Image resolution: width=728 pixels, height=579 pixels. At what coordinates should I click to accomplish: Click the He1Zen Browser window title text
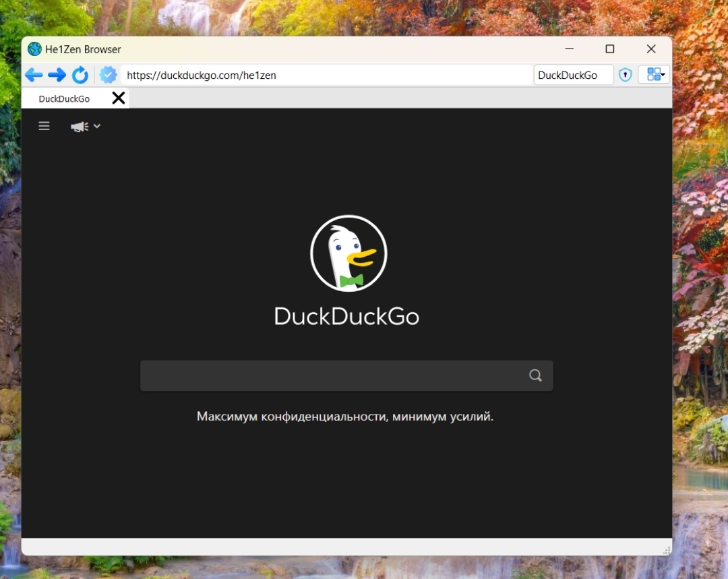click(x=83, y=49)
